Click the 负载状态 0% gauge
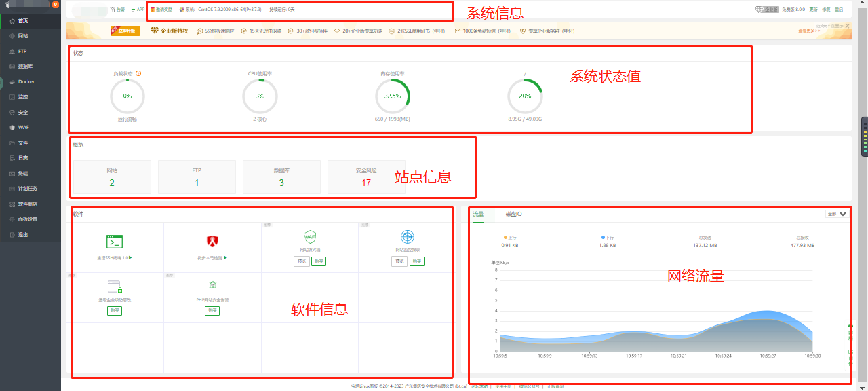Screen dimensions: 868x391 click(x=127, y=96)
